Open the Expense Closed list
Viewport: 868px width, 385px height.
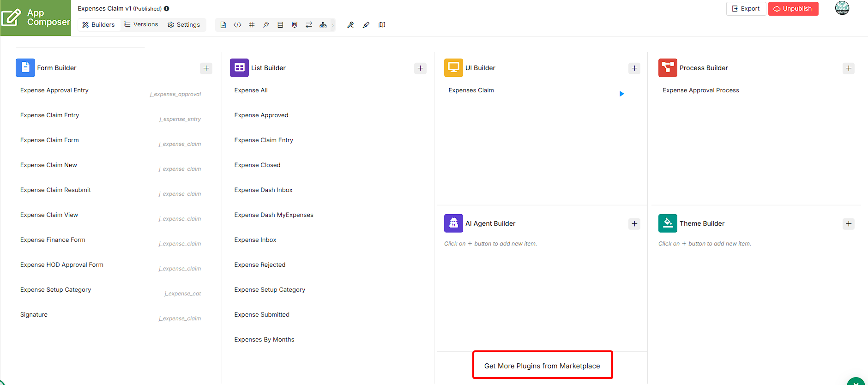tap(257, 165)
